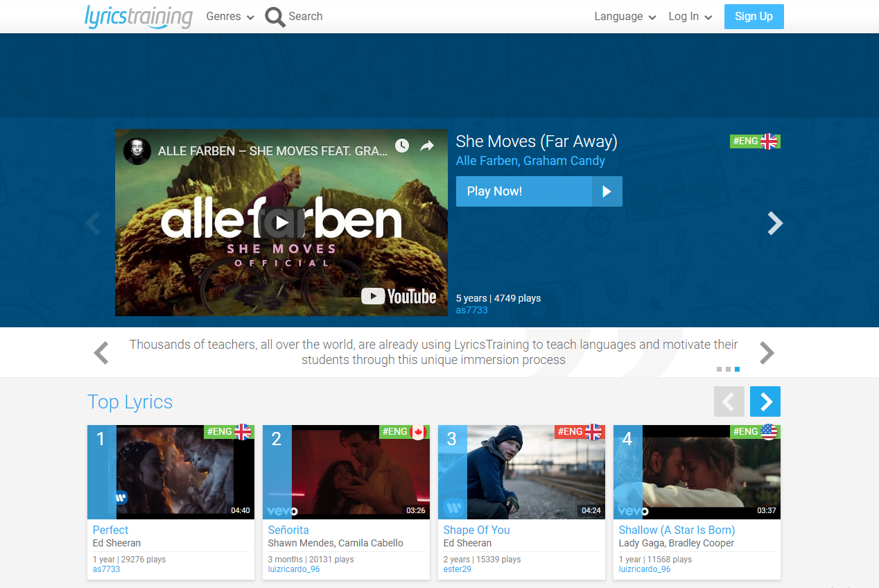Click the LyricsTraining logo

139,17
